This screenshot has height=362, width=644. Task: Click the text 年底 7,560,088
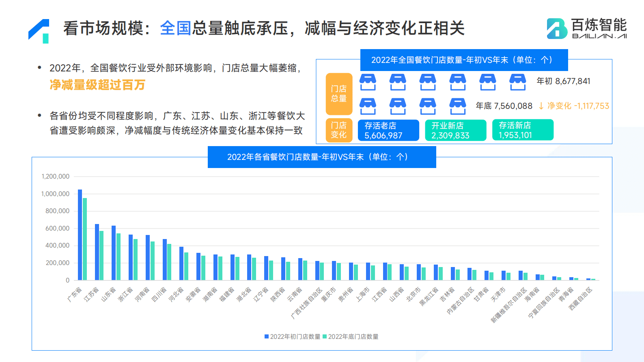(504, 106)
